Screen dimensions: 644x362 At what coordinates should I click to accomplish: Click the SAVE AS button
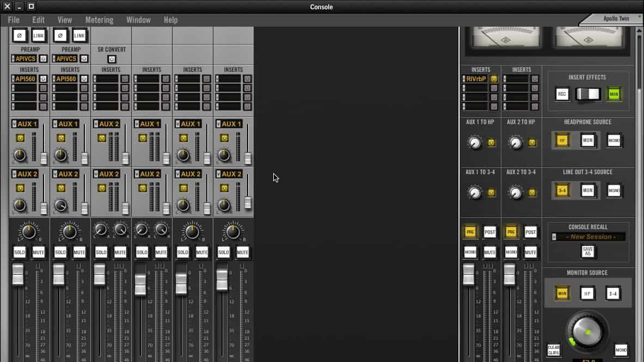588,251
